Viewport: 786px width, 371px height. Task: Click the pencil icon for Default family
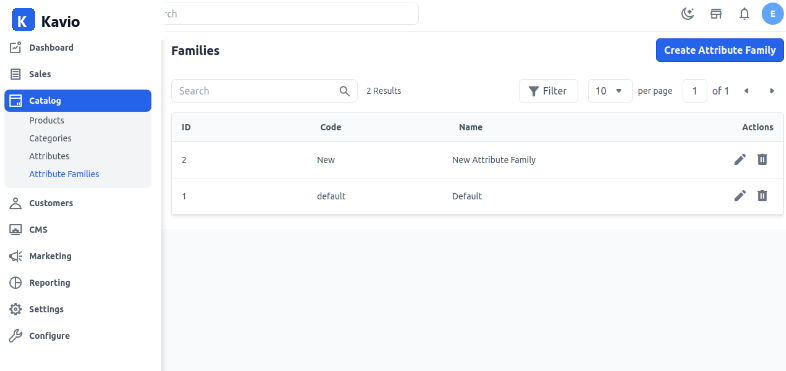(740, 196)
